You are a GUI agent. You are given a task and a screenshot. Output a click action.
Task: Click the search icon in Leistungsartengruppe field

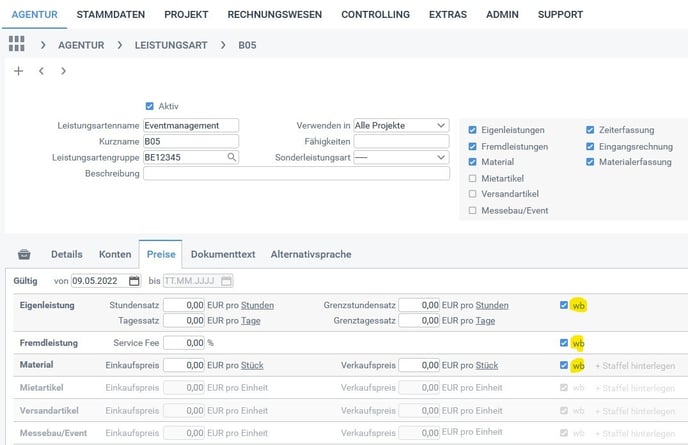tap(232, 158)
